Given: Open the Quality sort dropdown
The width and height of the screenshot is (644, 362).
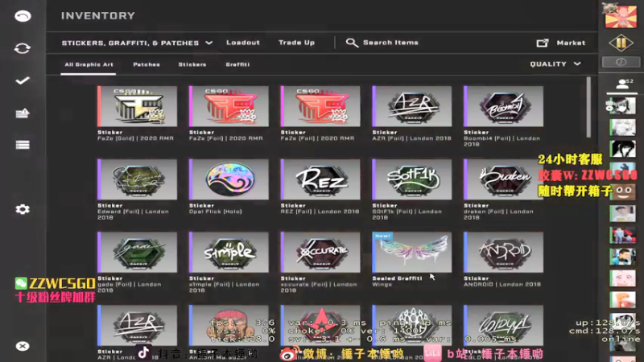Looking at the screenshot, I should (x=555, y=64).
